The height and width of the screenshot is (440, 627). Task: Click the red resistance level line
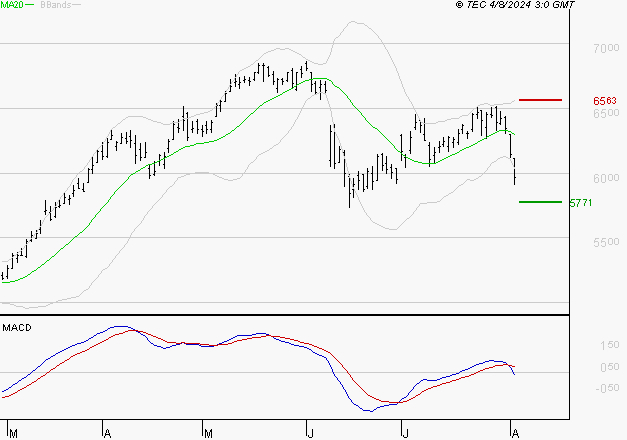(540, 100)
